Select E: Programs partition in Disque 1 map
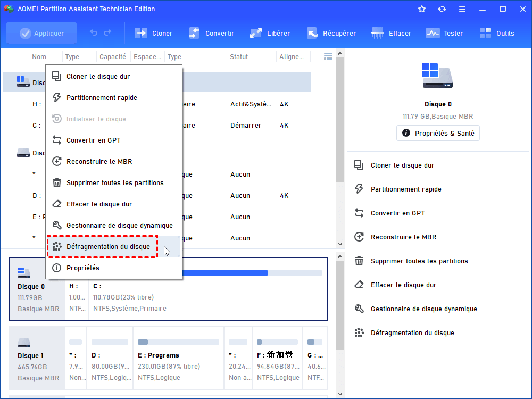532x399 pixels. coord(178,358)
